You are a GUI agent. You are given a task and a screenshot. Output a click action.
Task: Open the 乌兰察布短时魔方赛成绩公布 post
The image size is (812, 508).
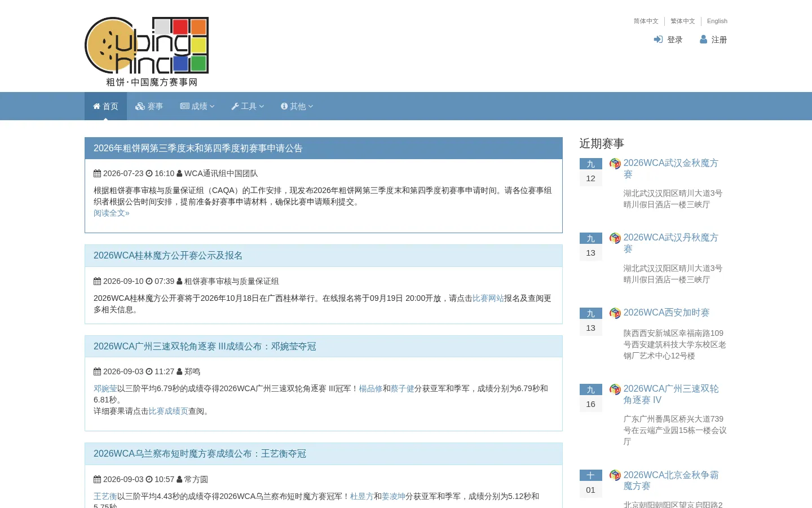tap(200, 454)
